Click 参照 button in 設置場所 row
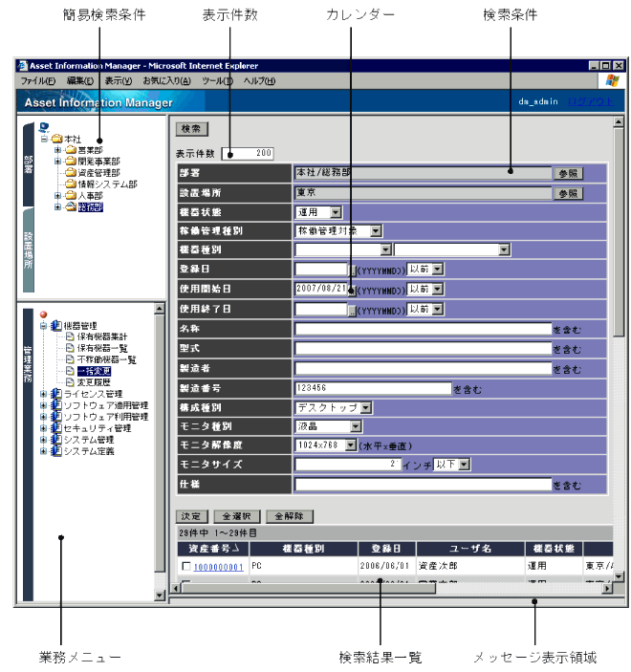This screenshot has width=631, height=672. [569, 193]
